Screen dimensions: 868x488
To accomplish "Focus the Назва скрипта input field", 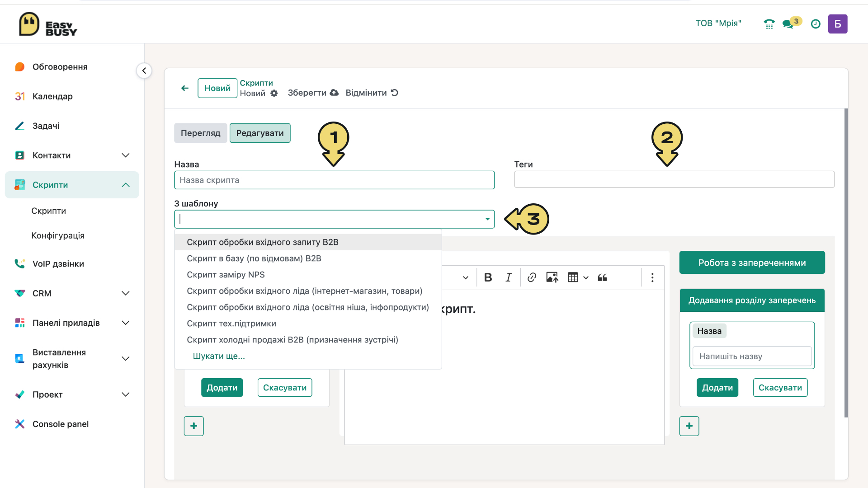I will coord(335,180).
